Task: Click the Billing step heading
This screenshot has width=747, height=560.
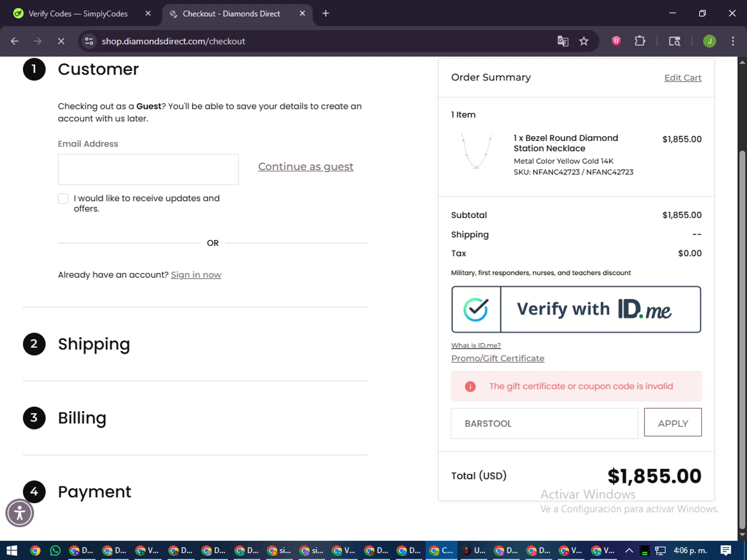Action: click(82, 418)
